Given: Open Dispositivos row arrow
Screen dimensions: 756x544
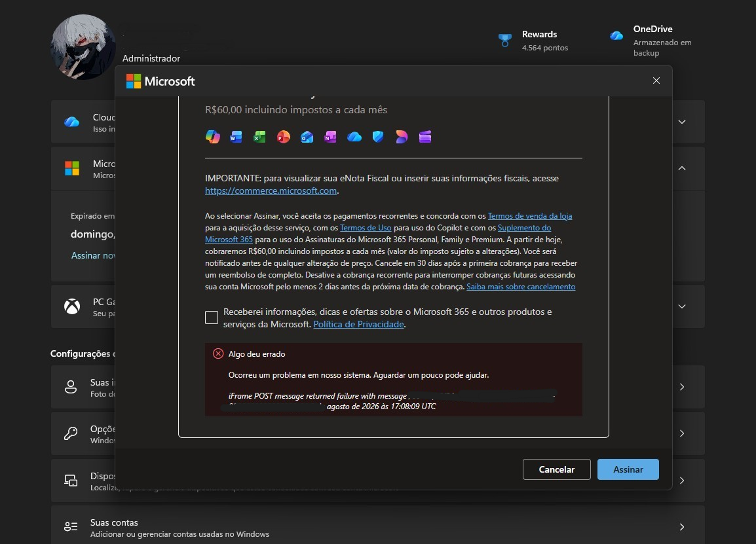Looking at the screenshot, I should (x=682, y=480).
